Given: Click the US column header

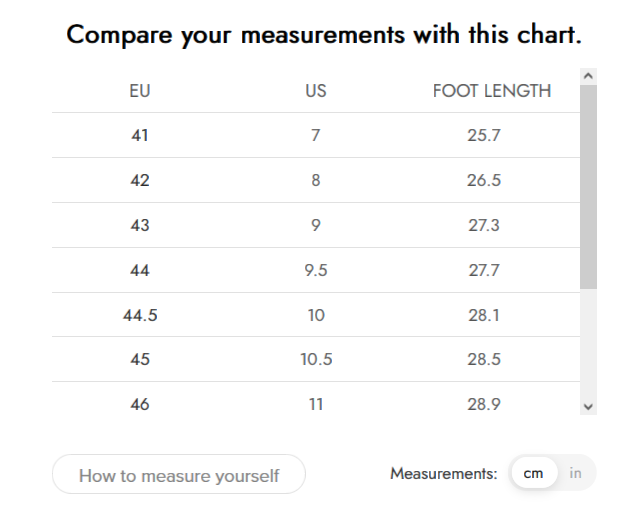Looking at the screenshot, I should [316, 91].
